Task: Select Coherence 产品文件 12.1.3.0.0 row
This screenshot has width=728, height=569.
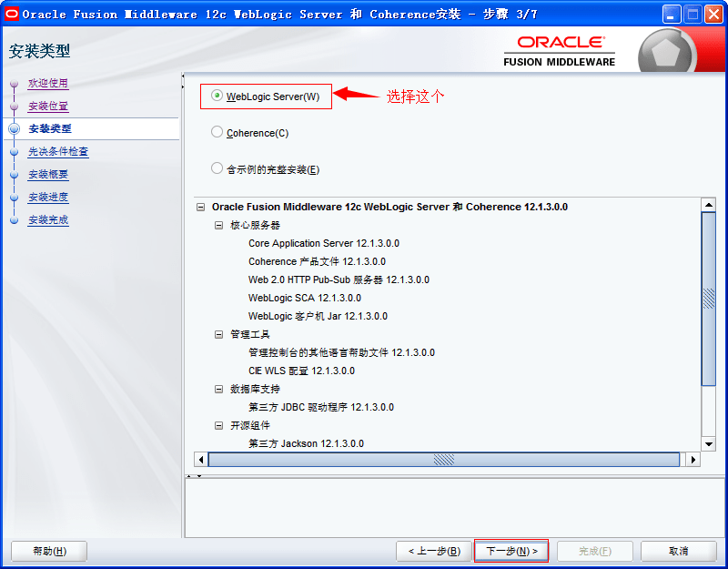Action: tap(317, 261)
